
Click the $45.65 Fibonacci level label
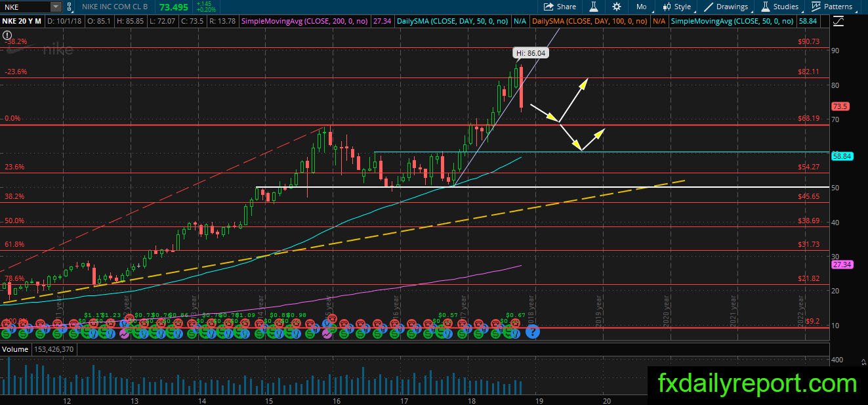coord(809,196)
